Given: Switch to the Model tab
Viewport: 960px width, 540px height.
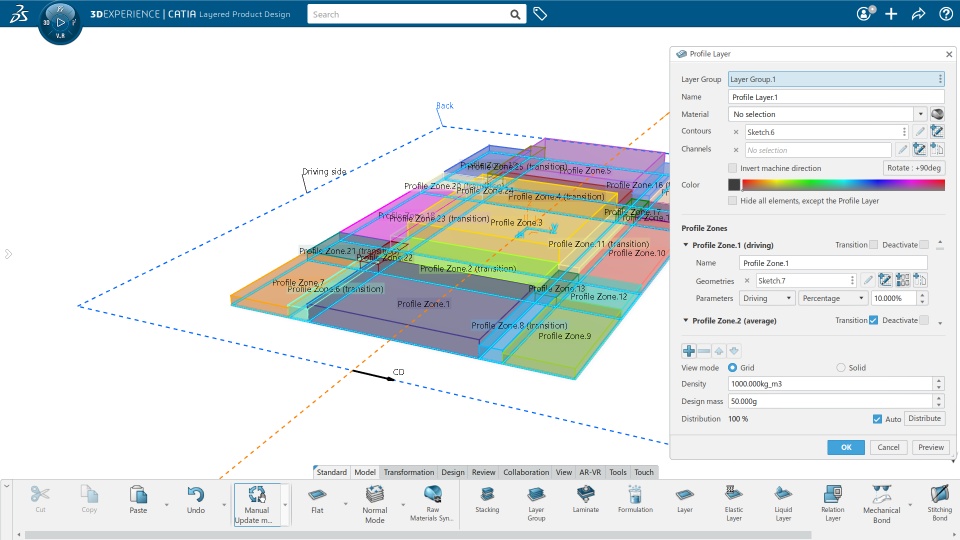Looking at the screenshot, I should [365, 472].
